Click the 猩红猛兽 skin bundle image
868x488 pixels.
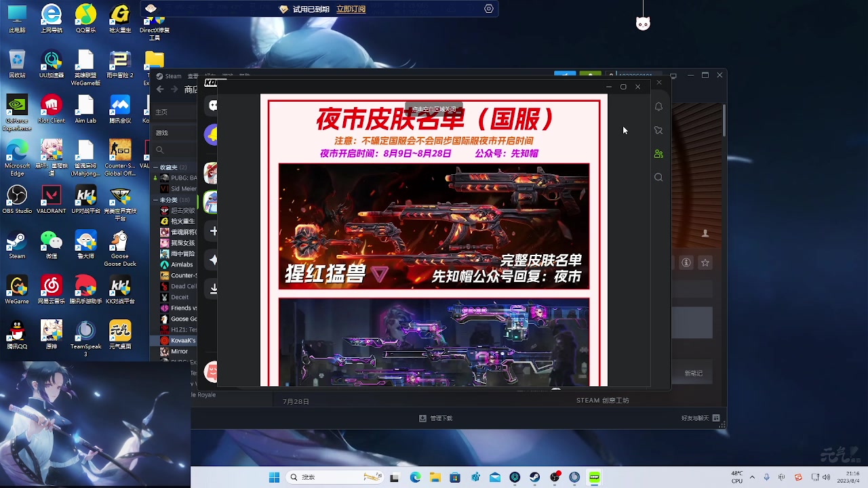point(434,226)
